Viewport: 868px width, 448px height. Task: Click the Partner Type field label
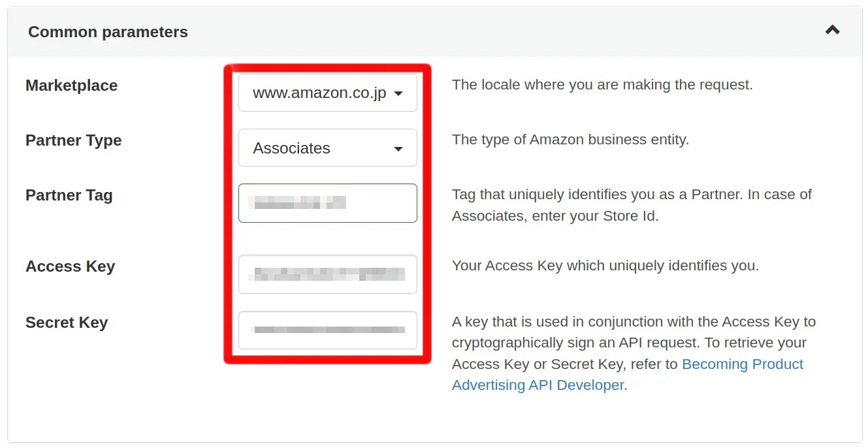coord(73,140)
